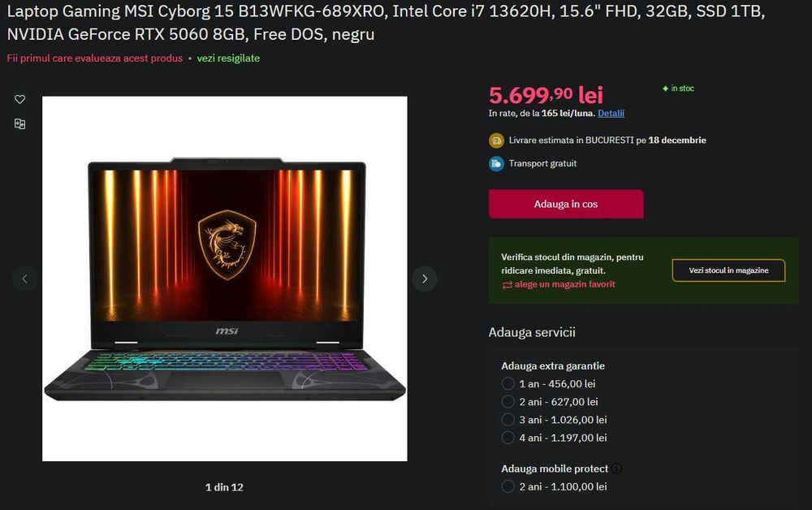812x510 pixels.
Task: Add product to favorites with heart icon
Action: click(19, 99)
